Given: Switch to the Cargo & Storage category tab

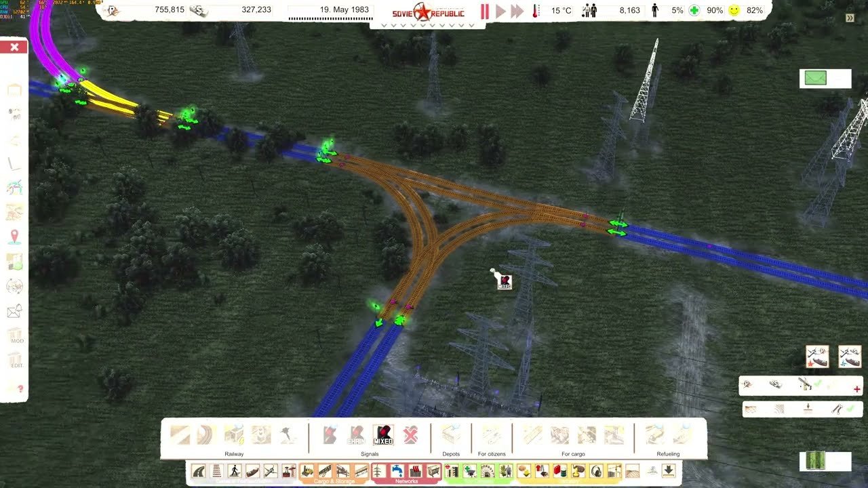Looking at the screenshot, I should 334,481.
